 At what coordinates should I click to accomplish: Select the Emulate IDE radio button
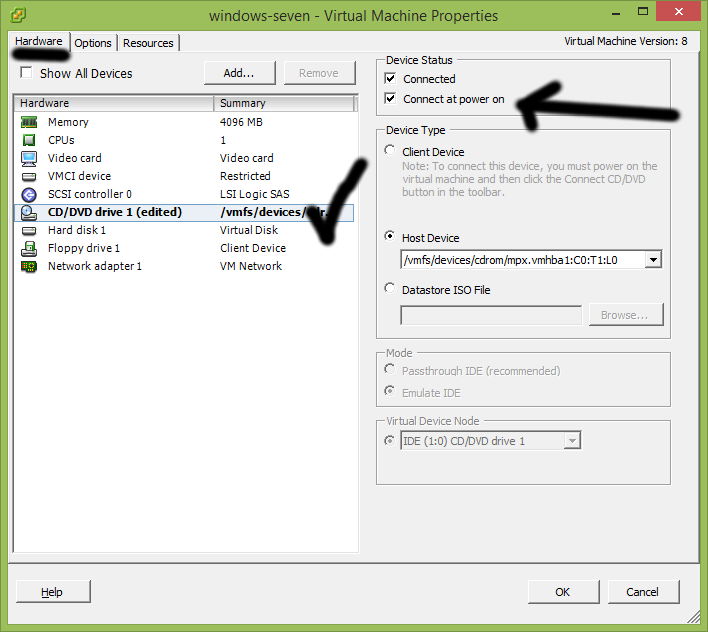390,391
